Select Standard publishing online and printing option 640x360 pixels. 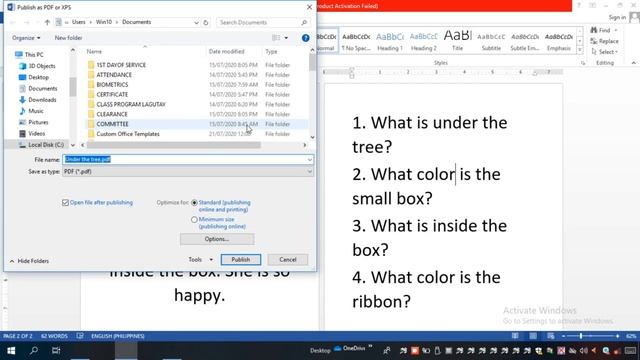pos(194,202)
